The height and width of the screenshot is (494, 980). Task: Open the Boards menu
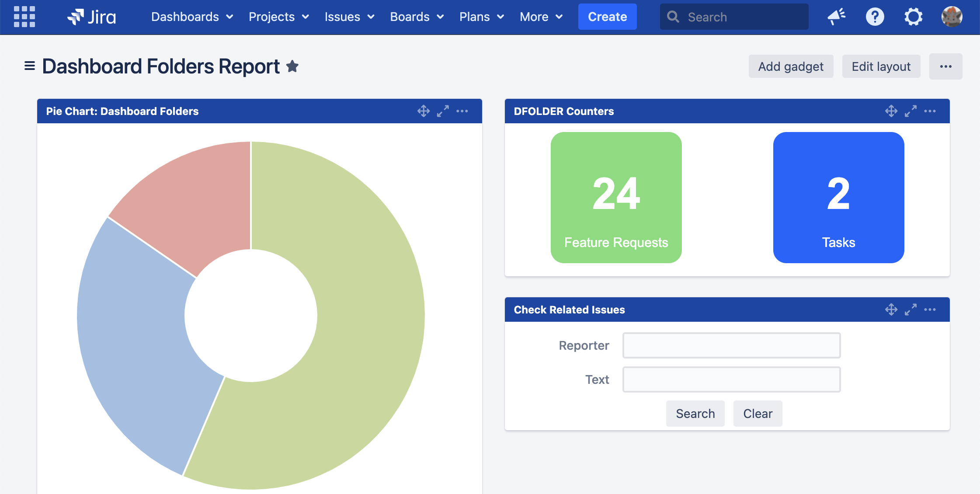click(417, 17)
